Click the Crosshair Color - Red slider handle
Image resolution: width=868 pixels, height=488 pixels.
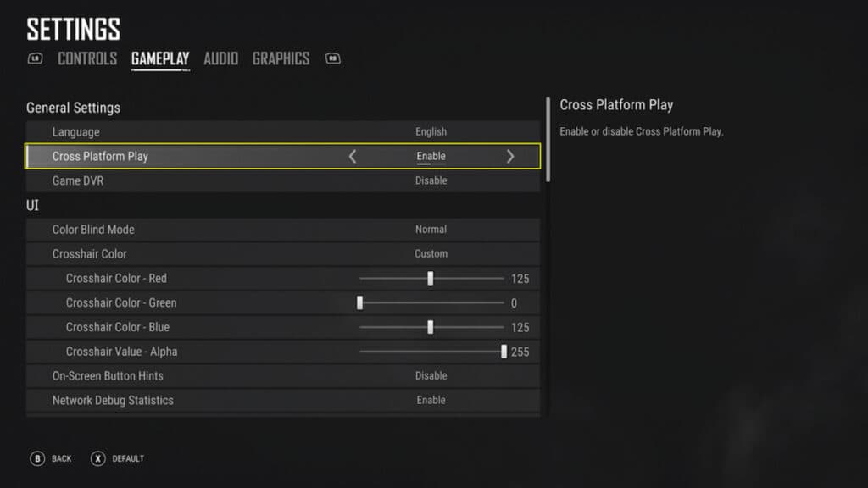click(430, 278)
